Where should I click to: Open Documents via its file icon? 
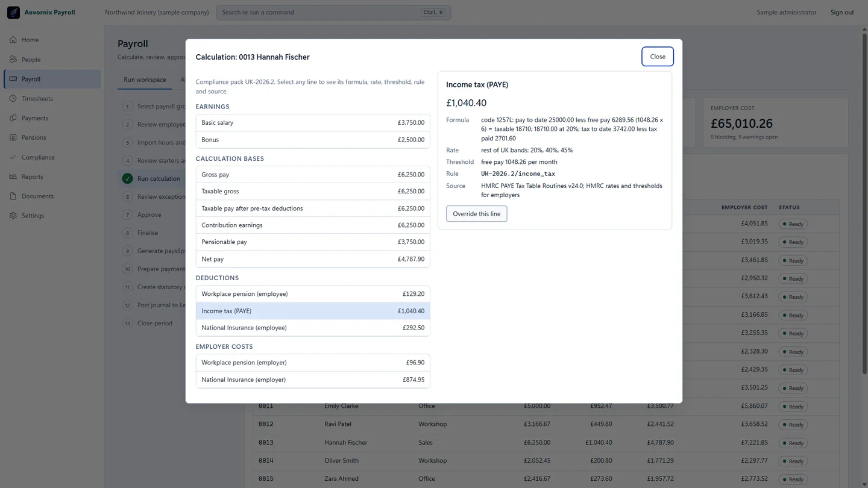(x=13, y=196)
